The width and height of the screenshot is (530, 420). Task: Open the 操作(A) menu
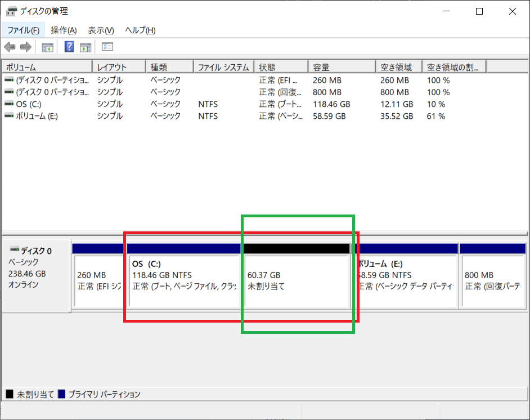coord(64,30)
